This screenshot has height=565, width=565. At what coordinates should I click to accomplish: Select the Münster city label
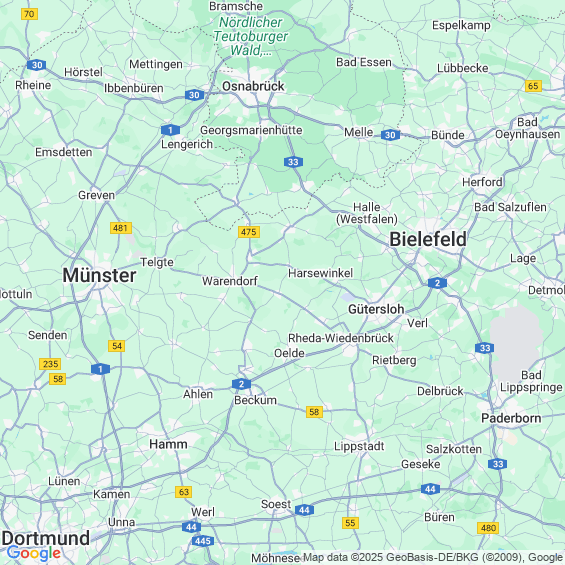tap(99, 276)
